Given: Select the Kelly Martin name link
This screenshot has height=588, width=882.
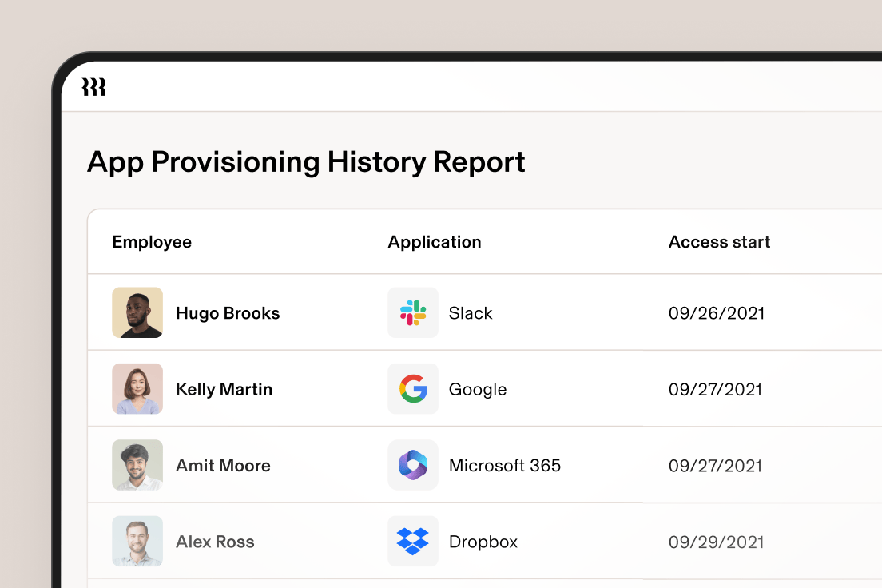Looking at the screenshot, I should [224, 389].
